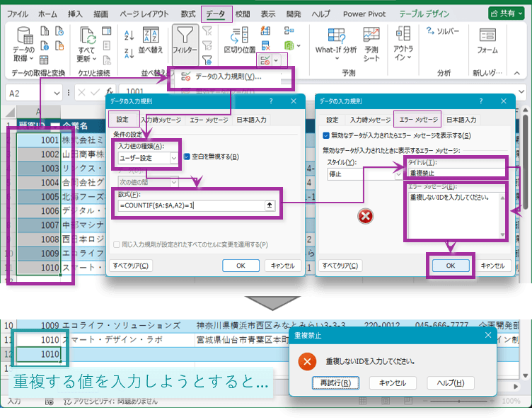Click the range selector icon in 数式 field
532x420 pixels.
[270, 205]
